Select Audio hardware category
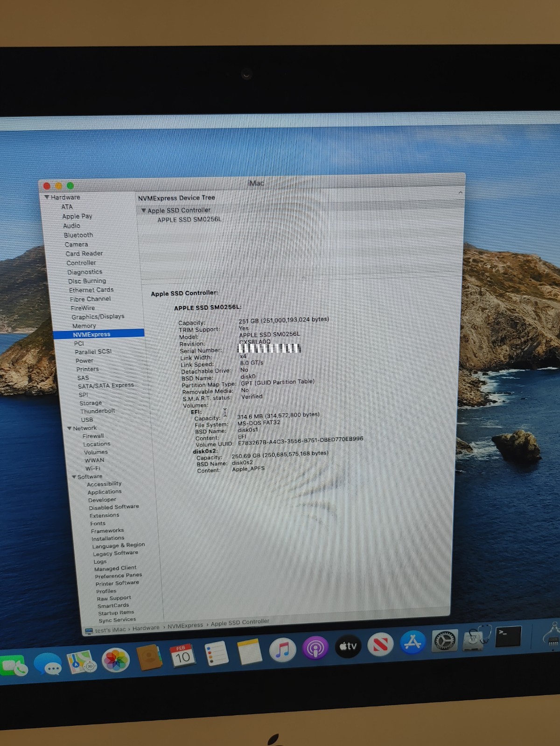Screen dimensions: 560x746 (71, 226)
